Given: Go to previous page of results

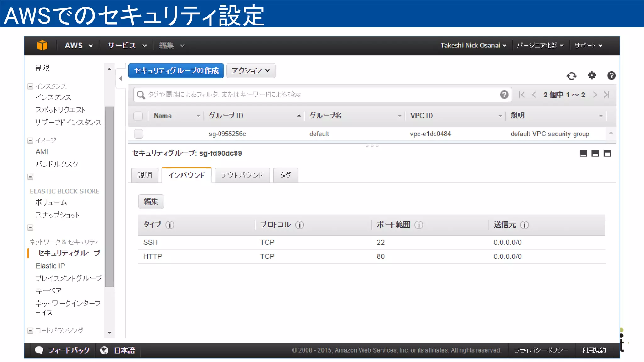Looking at the screenshot, I should tap(534, 95).
